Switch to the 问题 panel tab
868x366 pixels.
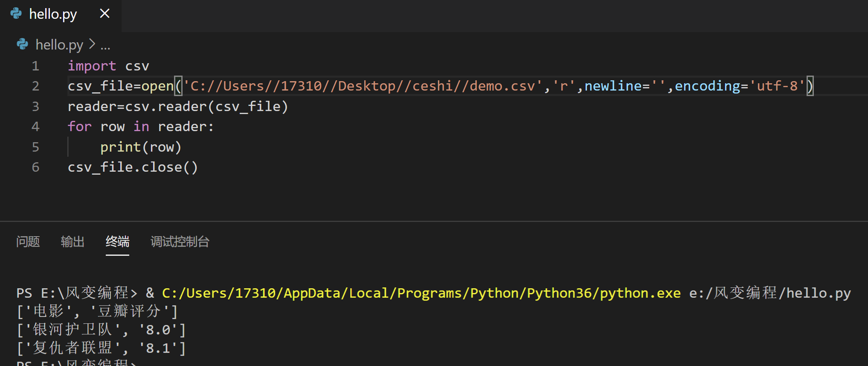(x=28, y=242)
